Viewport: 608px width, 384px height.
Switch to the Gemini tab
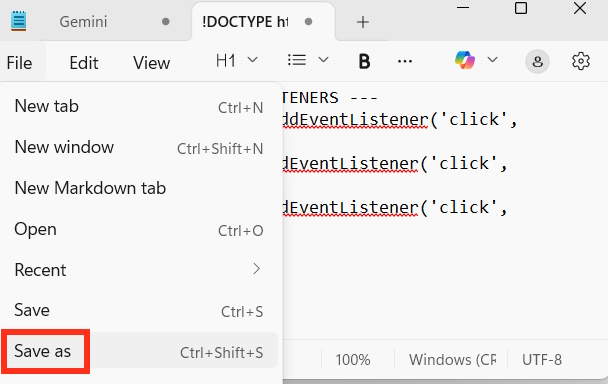pyautogui.click(x=83, y=22)
